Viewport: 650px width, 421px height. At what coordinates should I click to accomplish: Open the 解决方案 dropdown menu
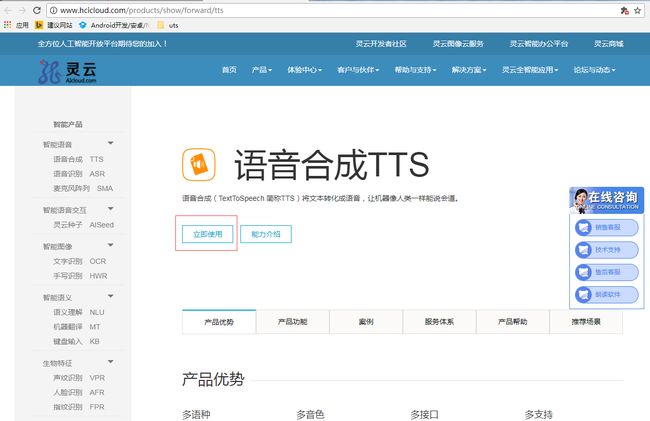(x=469, y=70)
